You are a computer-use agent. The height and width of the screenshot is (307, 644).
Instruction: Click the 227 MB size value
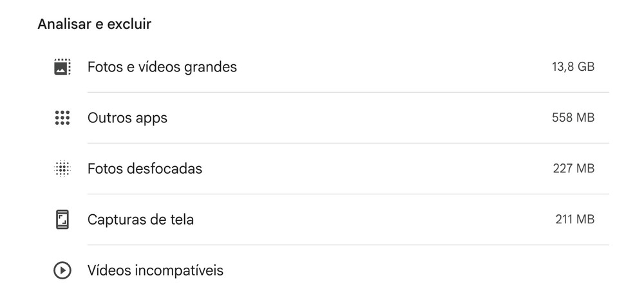point(573,169)
